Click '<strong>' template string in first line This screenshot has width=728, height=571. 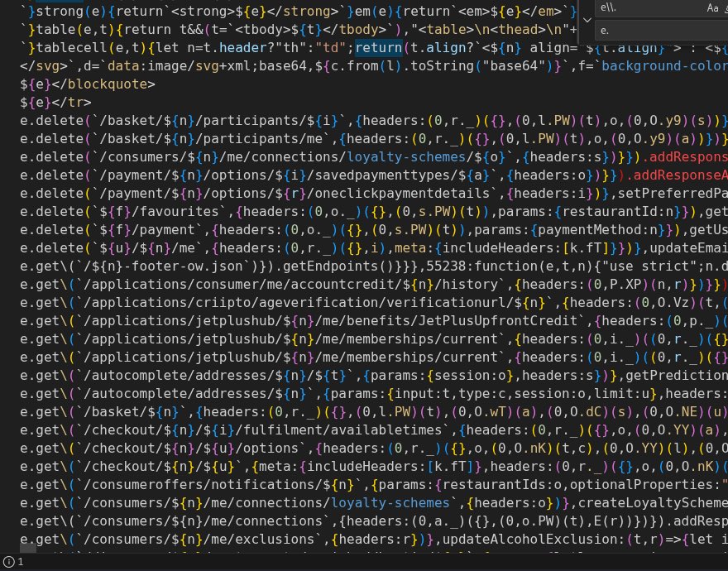pos(204,11)
